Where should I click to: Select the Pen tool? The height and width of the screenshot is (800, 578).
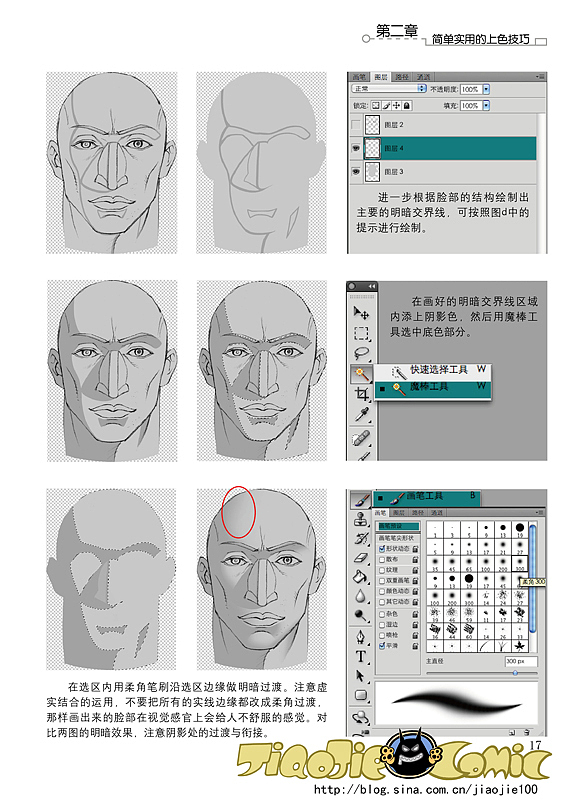coord(361,637)
